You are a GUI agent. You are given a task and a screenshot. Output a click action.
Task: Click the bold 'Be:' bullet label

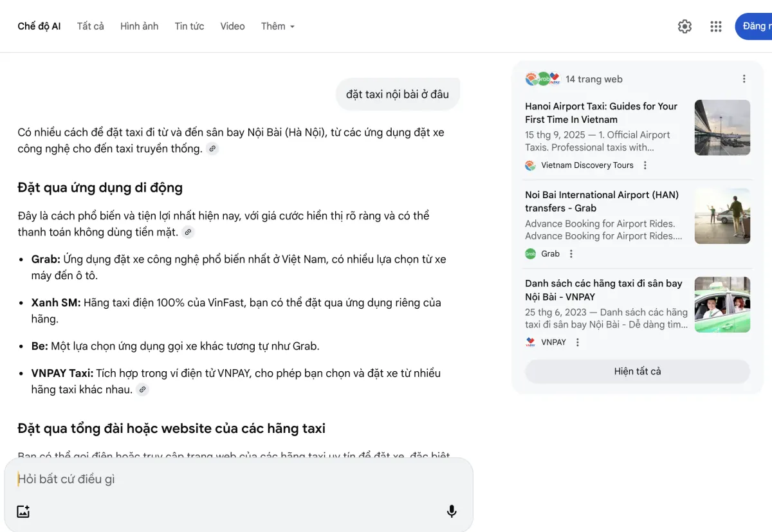(39, 346)
